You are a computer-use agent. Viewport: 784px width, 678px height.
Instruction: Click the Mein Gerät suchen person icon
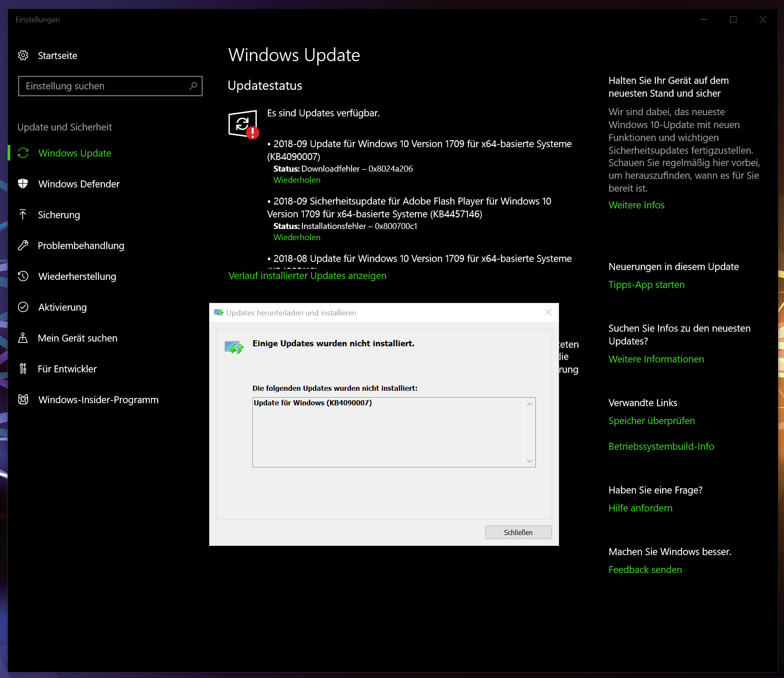pyautogui.click(x=23, y=338)
